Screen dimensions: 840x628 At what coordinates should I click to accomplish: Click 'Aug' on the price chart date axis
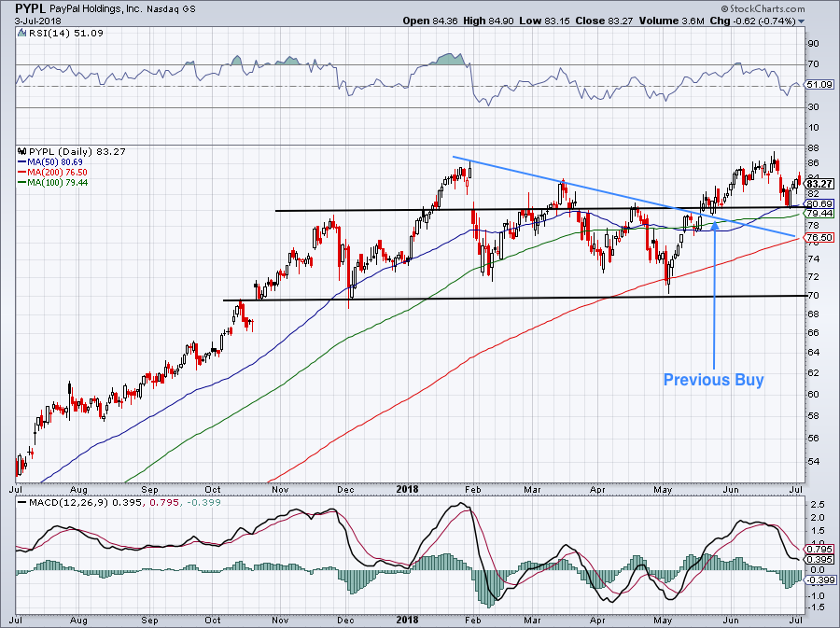tap(78, 490)
